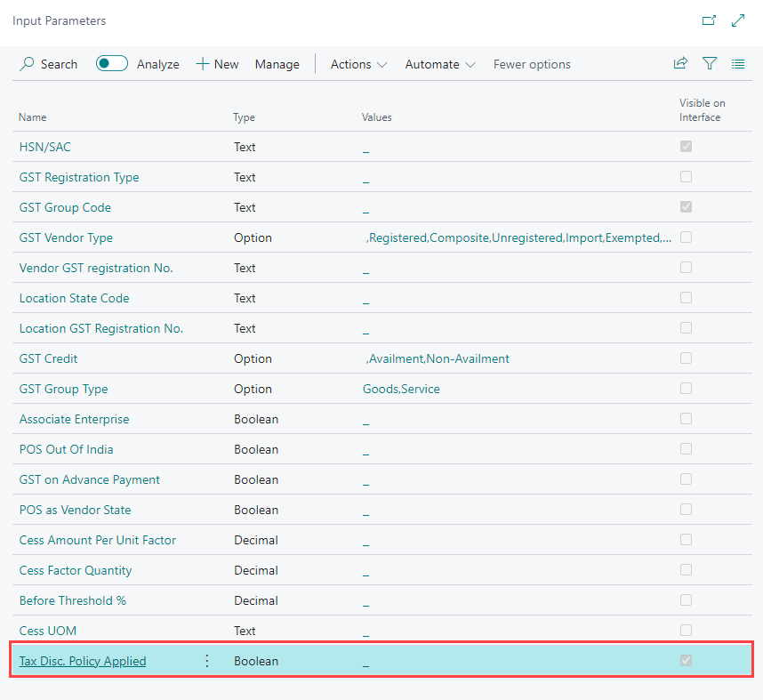Expand the Actions dropdown menu
This screenshot has width=763, height=700.
click(358, 64)
